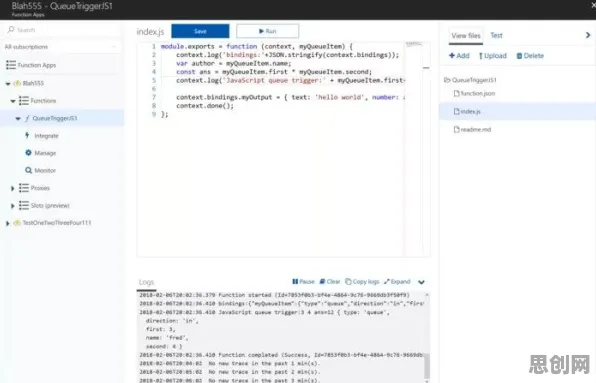Run the function
The image size is (596, 383).
click(x=268, y=31)
